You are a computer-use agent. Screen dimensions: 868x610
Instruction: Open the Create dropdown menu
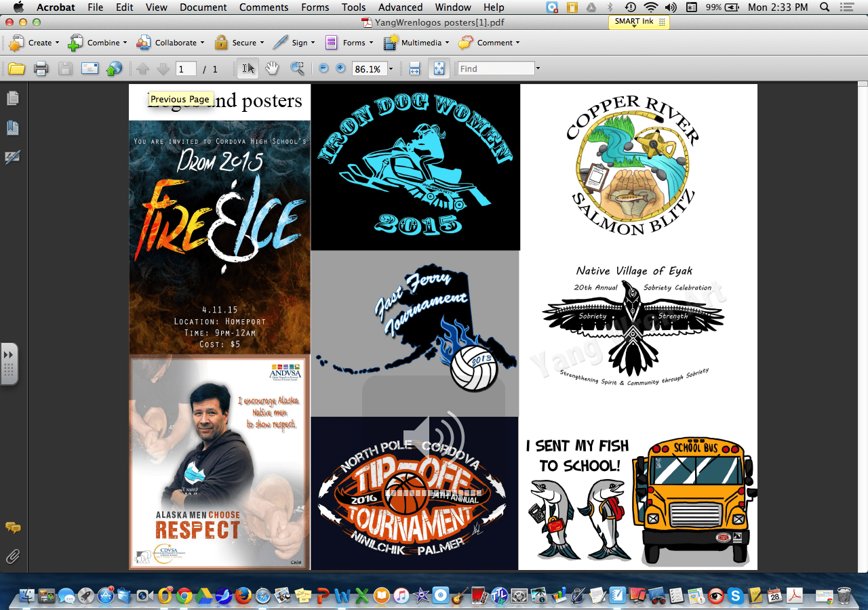click(33, 43)
